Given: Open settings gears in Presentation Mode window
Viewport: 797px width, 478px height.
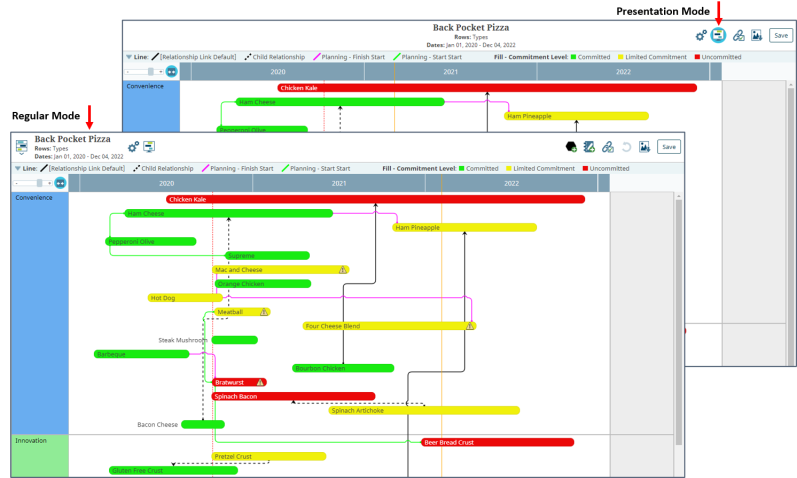Looking at the screenshot, I should coord(701,36).
